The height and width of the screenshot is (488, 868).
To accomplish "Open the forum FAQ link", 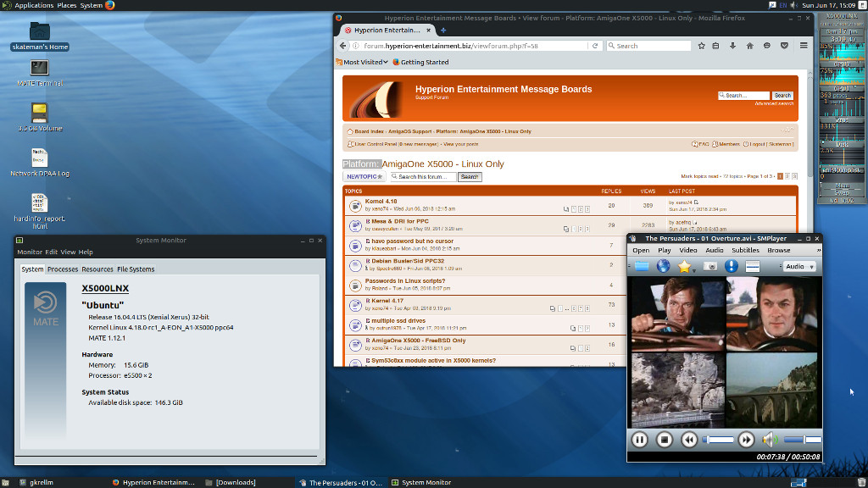I will [700, 144].
